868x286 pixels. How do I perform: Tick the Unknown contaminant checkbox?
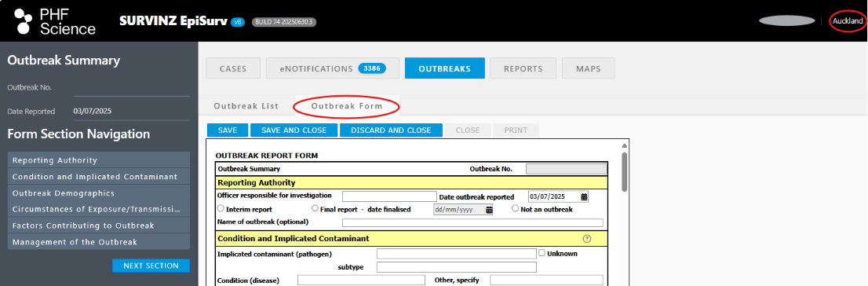pyautogui.click(x=542, y=253)
